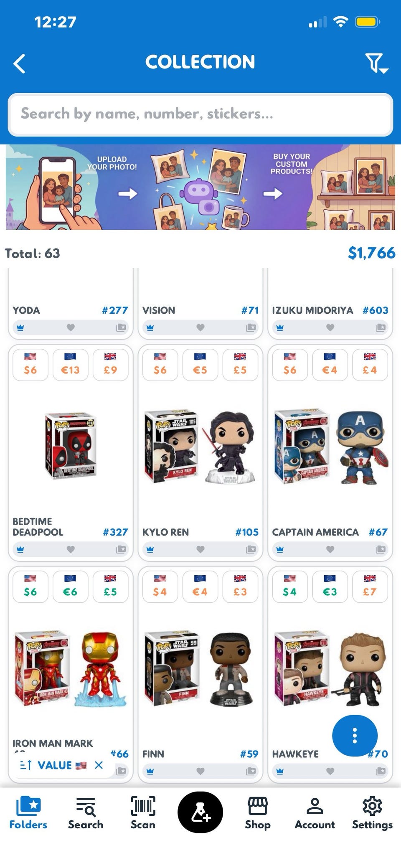Tap the crown icon under Kylo Ren

[150, 550]
